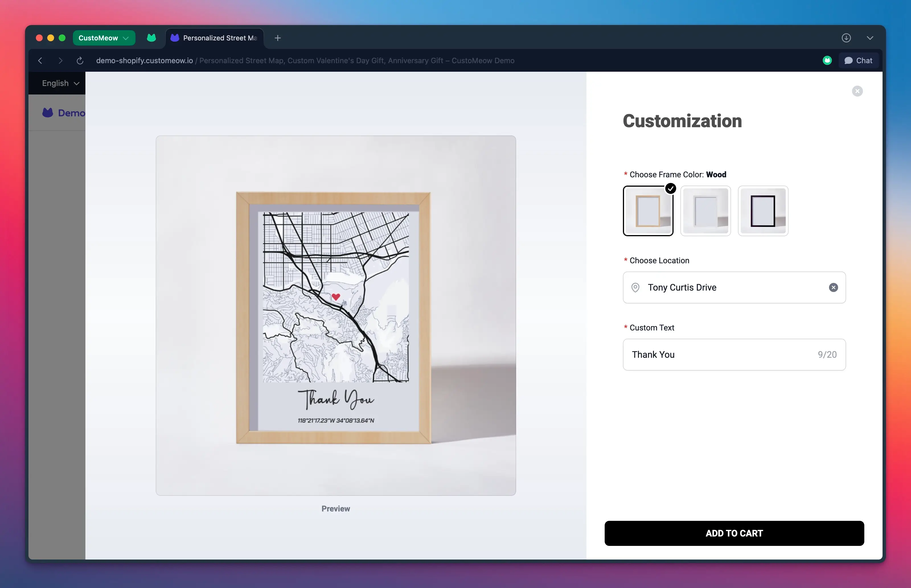Click the coordinates text under Thank You
Viewport: 911px width, 588px height.
pos(336,420)
